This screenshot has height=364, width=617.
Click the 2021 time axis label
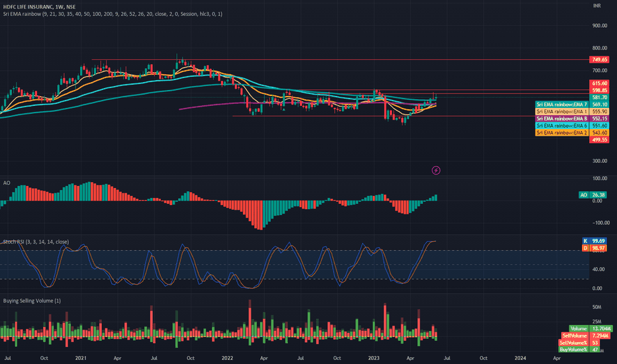click(x=81, y=358)
